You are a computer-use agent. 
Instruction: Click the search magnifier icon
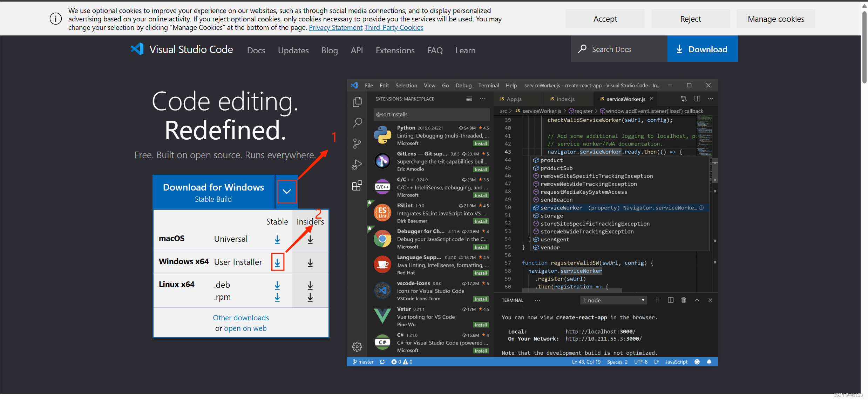point(582,49)
